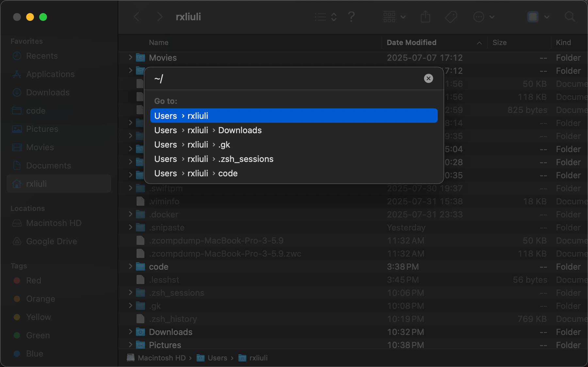This screenshot has height=367, width=588.
Task: Click the Edit Tags icon
Action: 451,17
